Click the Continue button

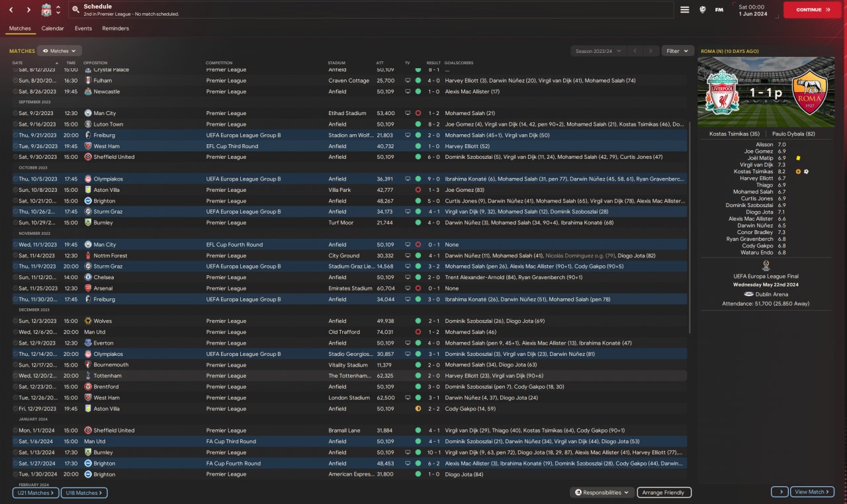[812, 10]
